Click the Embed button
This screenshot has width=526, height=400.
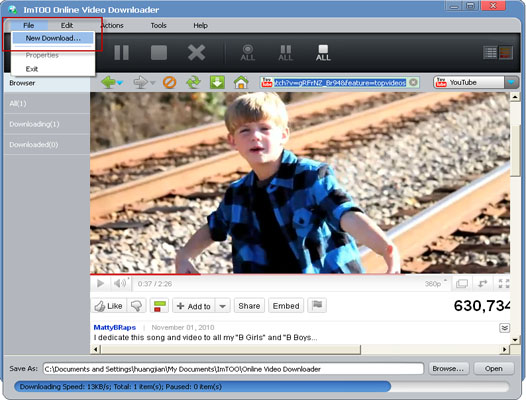[x=286, y=306]
